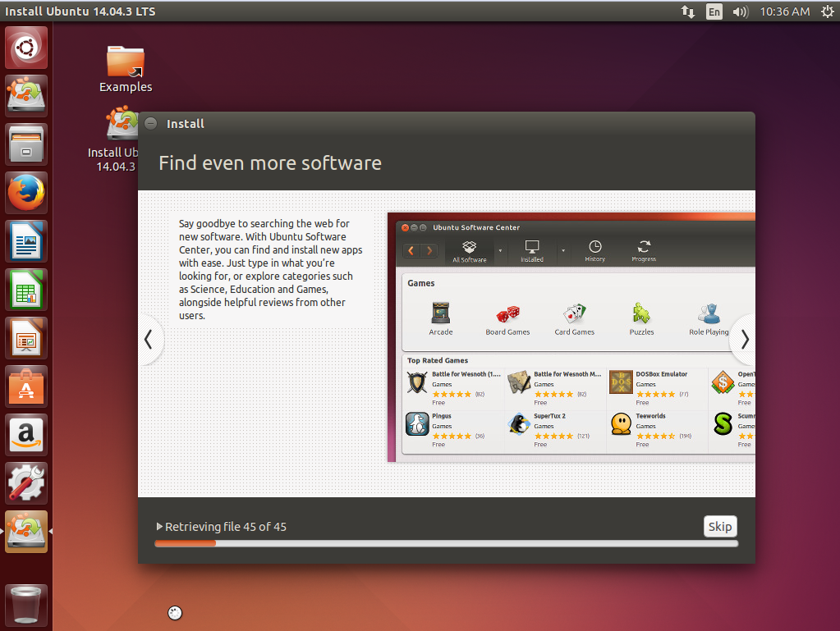Open the network connections indicator
This screenshot has width=840, height=631.
[688, 11]
